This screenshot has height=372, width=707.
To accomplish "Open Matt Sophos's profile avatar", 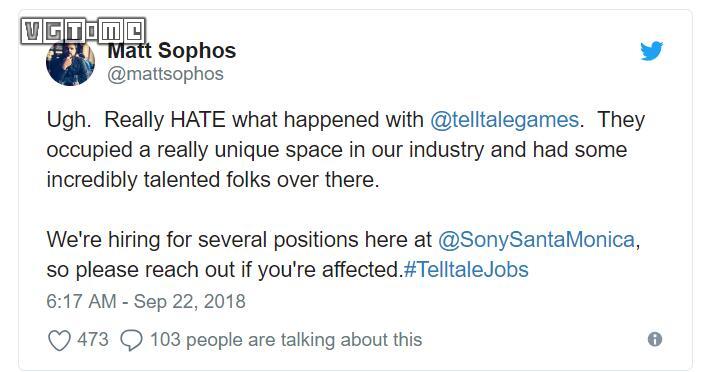I will coord(71,62).
